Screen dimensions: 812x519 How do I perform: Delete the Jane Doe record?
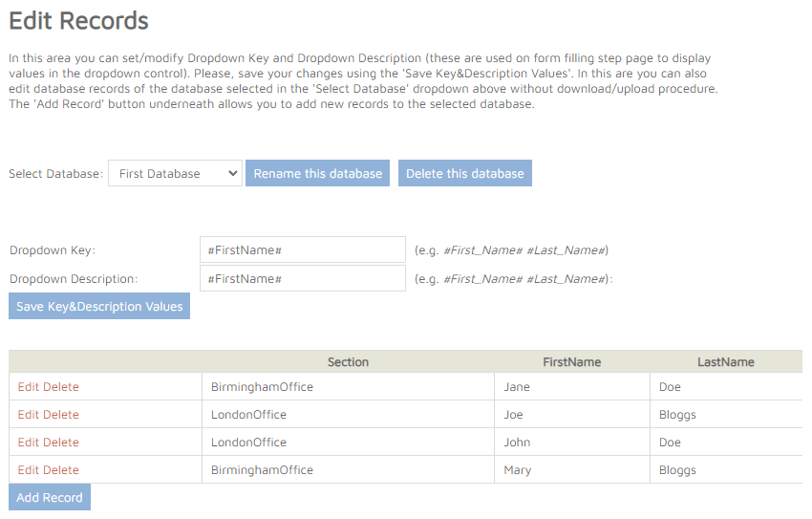tap(61, 387)
